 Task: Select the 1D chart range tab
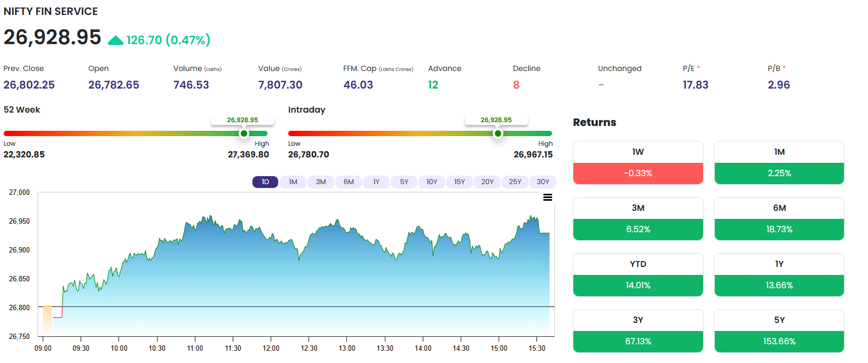pos(265,182)
